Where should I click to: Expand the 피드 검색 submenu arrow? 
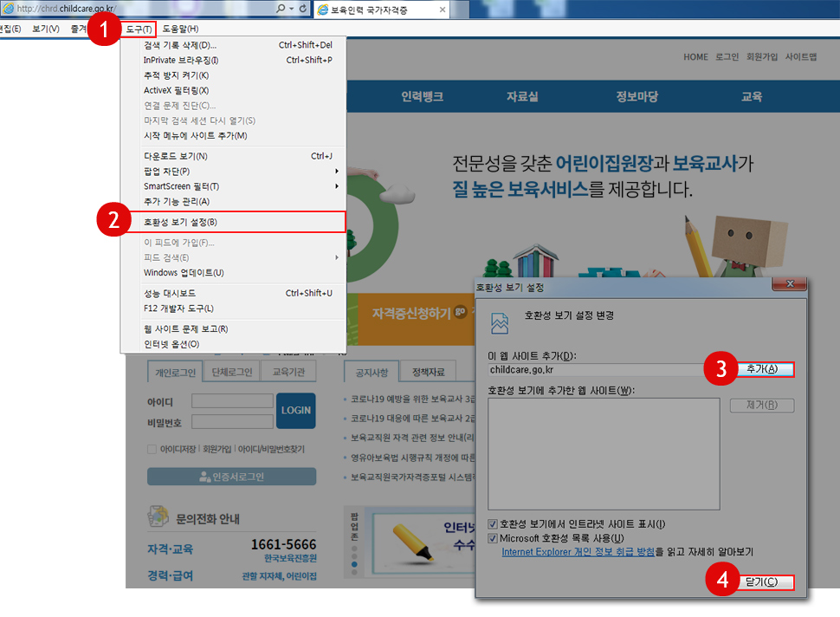[x=338, y=257]
